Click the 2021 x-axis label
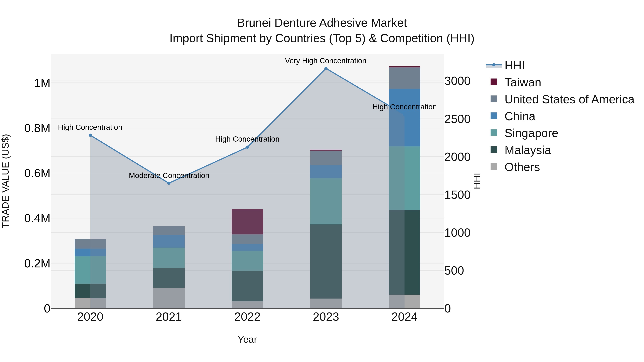This screenshot has width=644, height=362. (169, 317)
